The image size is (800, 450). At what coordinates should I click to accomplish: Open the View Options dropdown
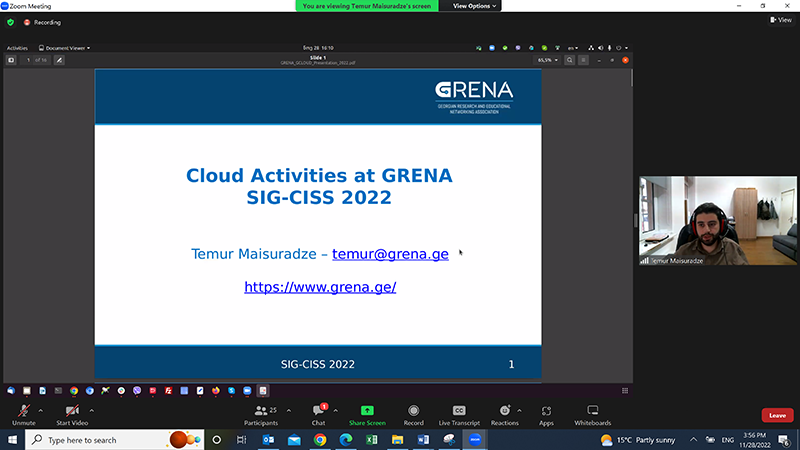[474, 6]
